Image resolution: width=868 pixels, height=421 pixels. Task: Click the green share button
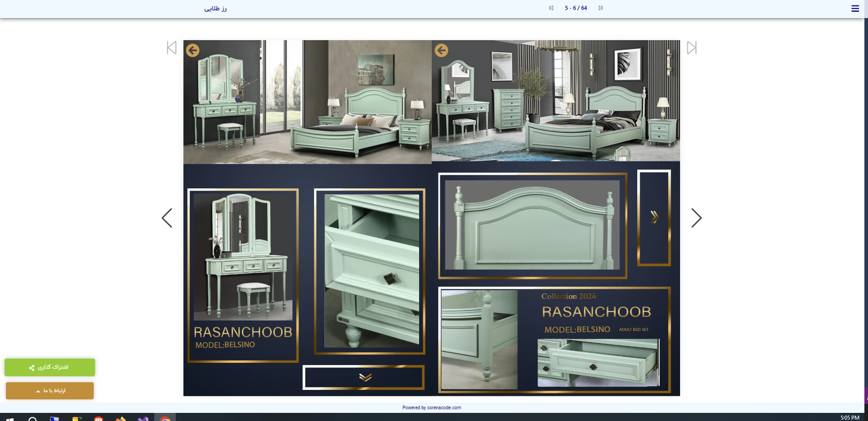pyautogui.click(x=50, y=367)
